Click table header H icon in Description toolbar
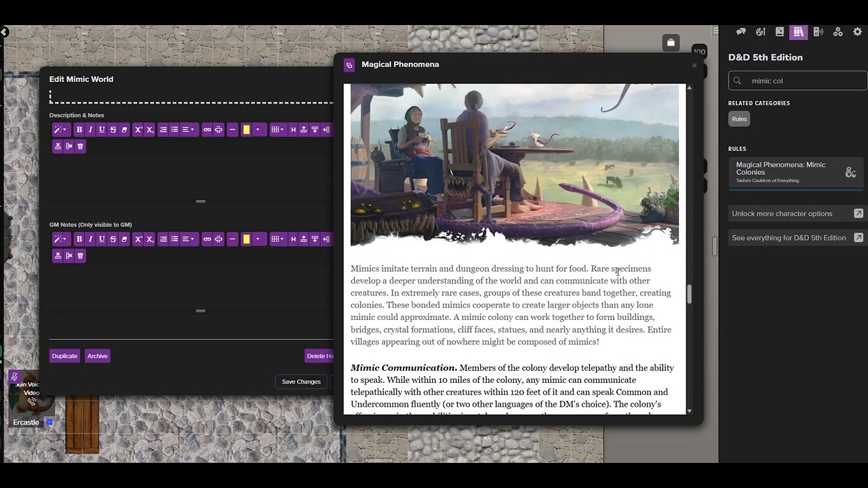This screenshot has width=868, height=488. (x=293, y=129)
